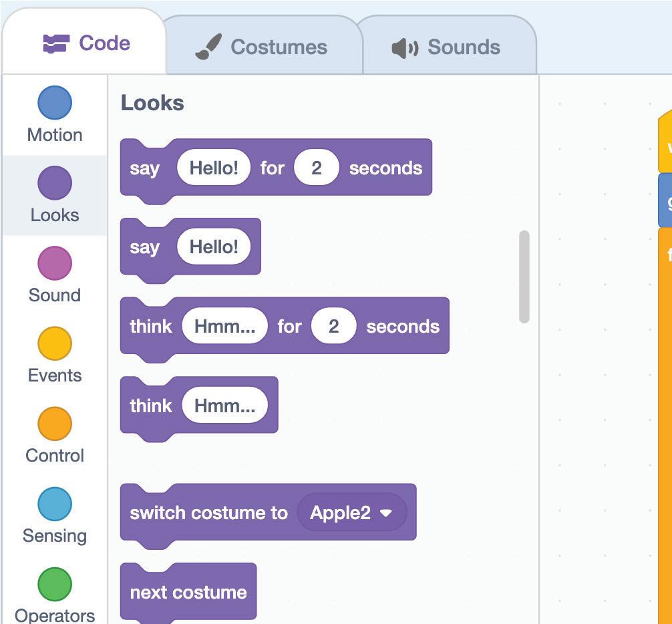Screen dimensions: 672x624
Task: Edit seconds value in think block
Action: click(333, 326)
